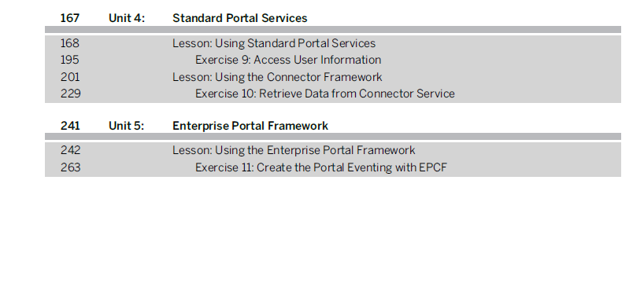Image resolution: width=644 pixels, height=305 pixels.
Task: Click page number 229
Action: [x=71, y=94]
